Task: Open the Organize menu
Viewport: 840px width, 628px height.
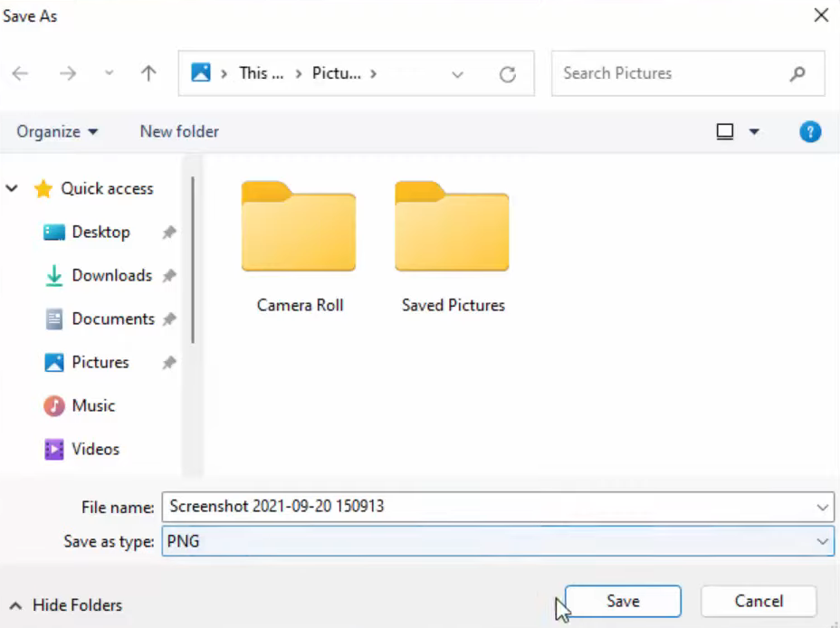Action: (57, 132)
